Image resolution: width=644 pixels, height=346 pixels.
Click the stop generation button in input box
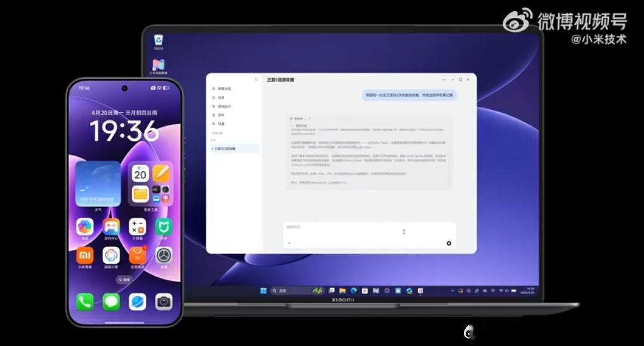pyautogui.click(x=449, y=243)
